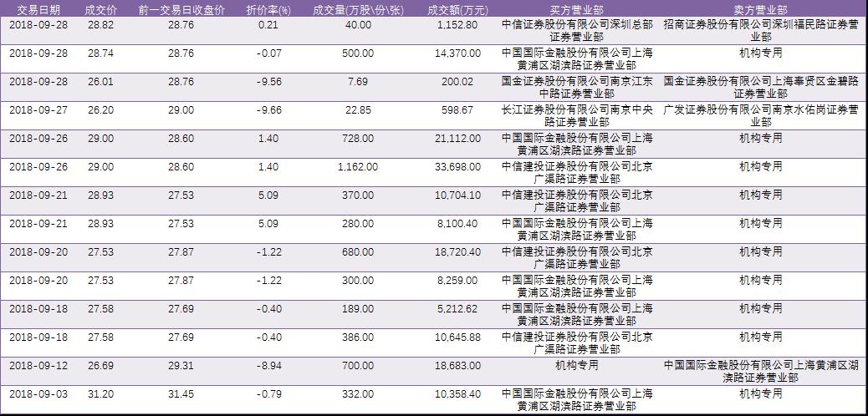Click seller 国金证券上海奉贤区金碧路证券营业部
Viewport: 868px width, 416px height.
pyautogui.click(x=761, y=88)
